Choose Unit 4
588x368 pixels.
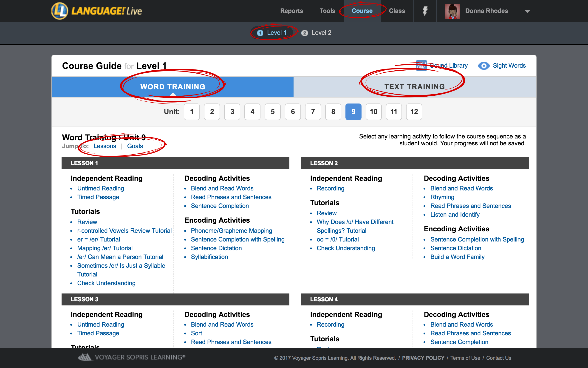[x=252, y=112]
